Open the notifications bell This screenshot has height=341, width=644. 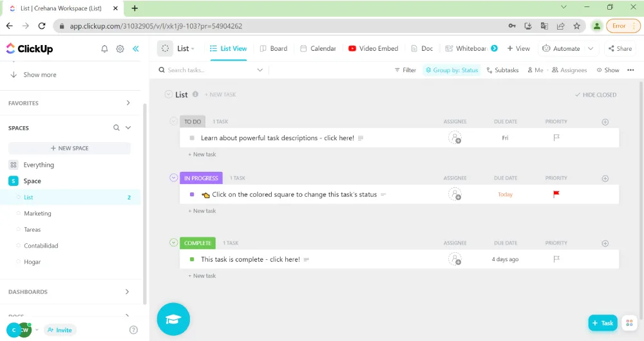point(104,49)
